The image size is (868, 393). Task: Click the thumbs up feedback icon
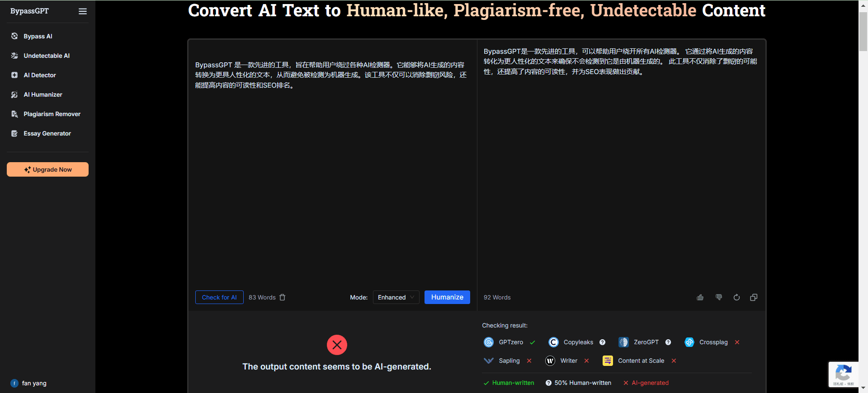(x=700, y=297)
